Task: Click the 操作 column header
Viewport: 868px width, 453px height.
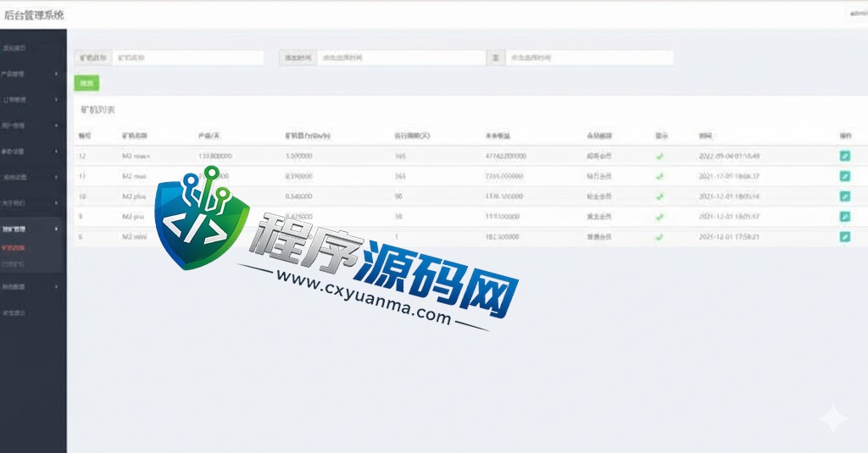Action: (x=845, y=135)
